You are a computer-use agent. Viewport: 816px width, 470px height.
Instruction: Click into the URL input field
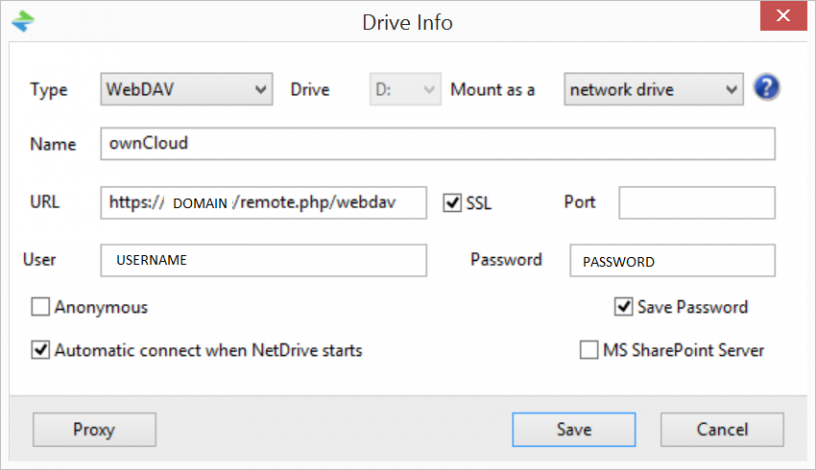pyautogui.click(x=264, y=202)
